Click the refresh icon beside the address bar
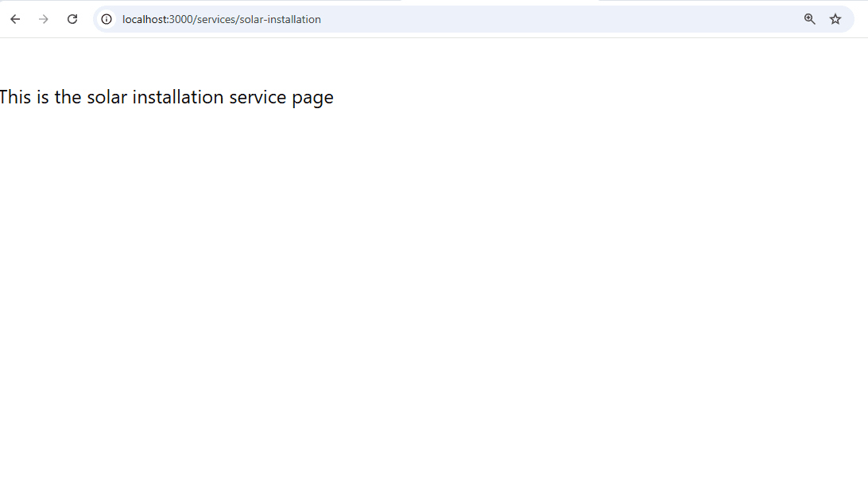The image size is (868, 478). click(72, 18)
